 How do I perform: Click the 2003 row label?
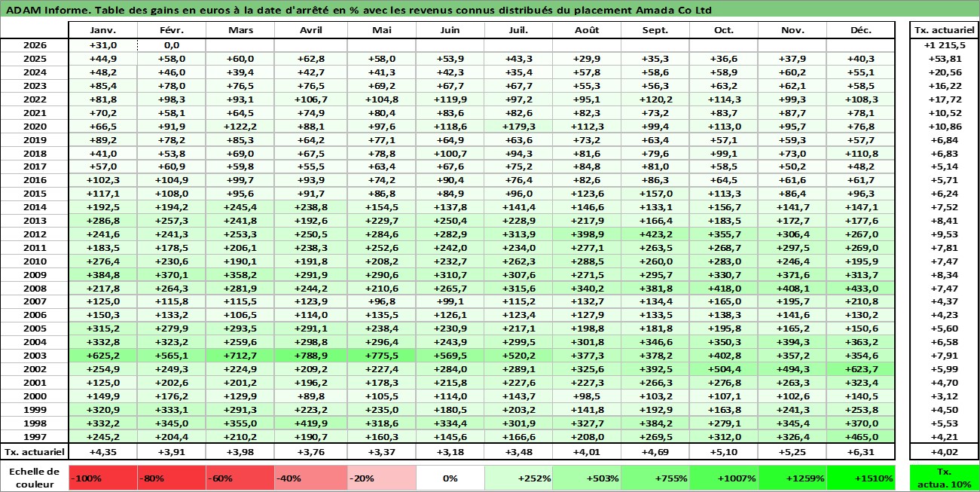tap(35, 356)
